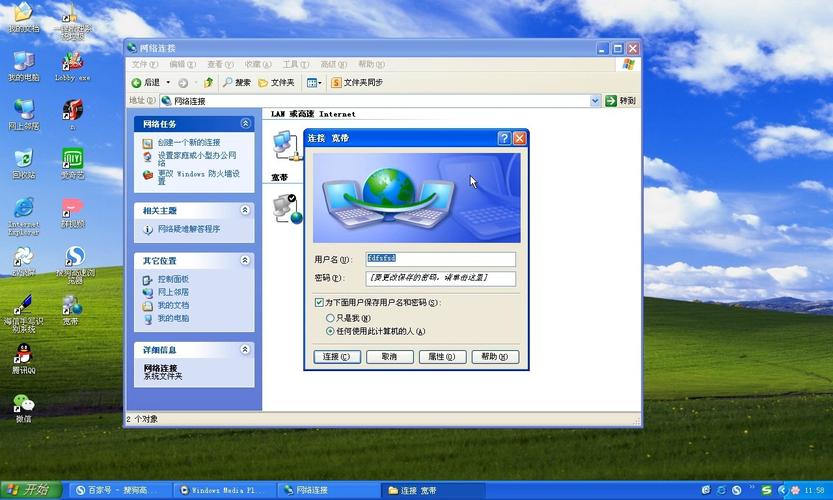Select the Internet Explorer desktop icon
The image size is (833, 500).
point(23,216)
